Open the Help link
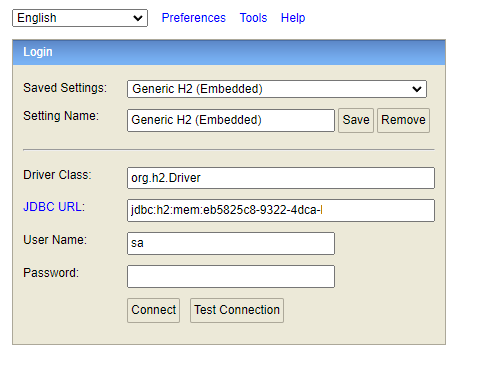 (293, 18)
